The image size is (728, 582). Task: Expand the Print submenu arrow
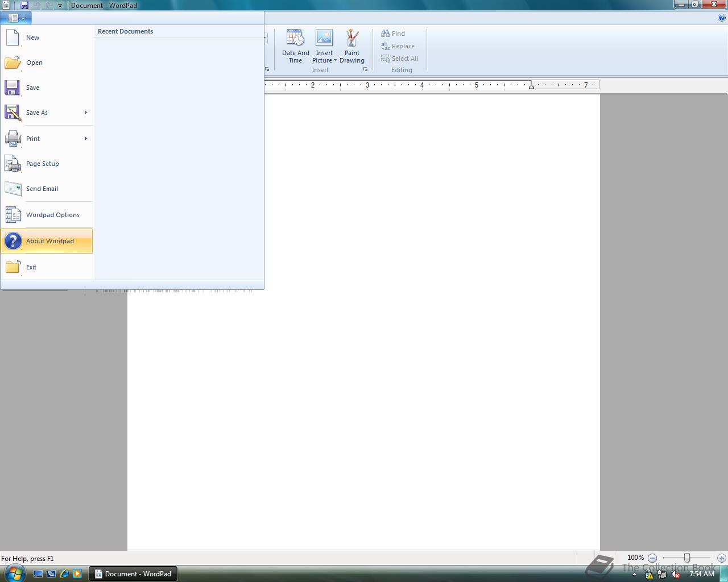(x=86, y=139)
